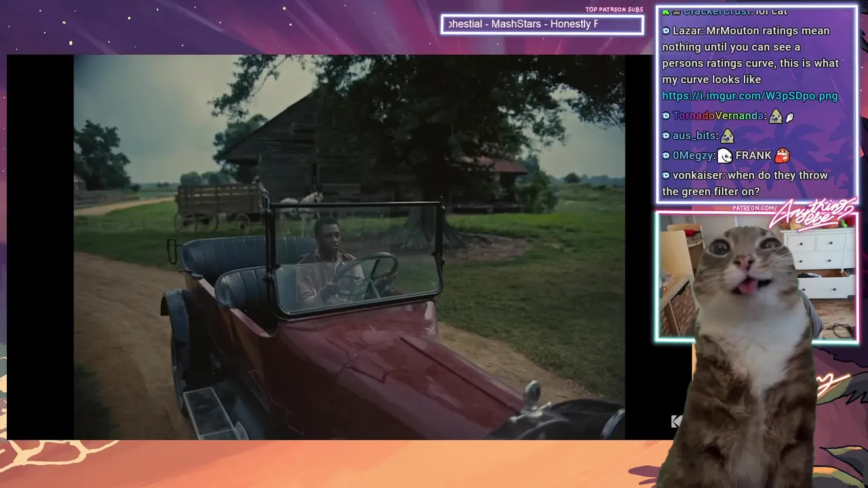Click the badge icon beside TornadoVernanda
The height and width of the screenshot is (488, 868).
pyautogui.click(x=666, y=116)
